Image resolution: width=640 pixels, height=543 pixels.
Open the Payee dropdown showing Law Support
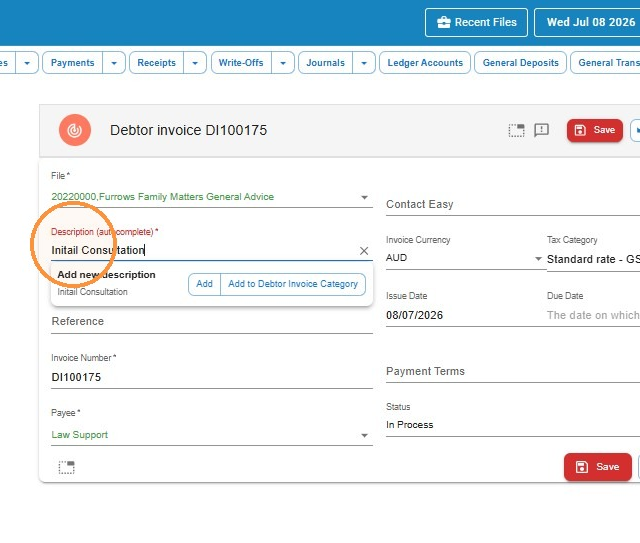(212, 435)
